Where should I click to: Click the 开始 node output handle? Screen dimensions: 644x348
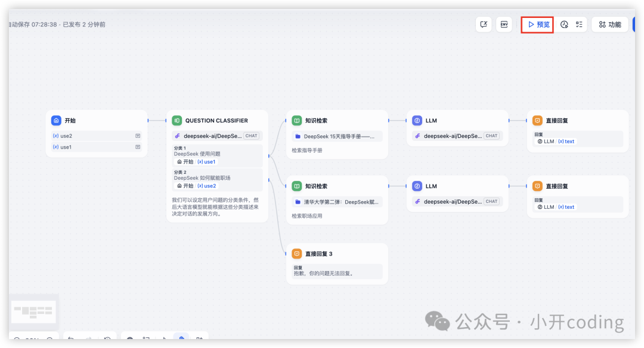tap(148, 121)
